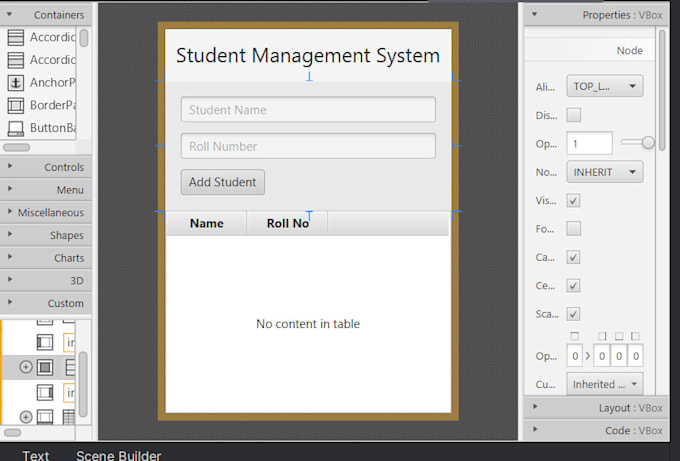Select the Name table column header

tap(206, 223)
